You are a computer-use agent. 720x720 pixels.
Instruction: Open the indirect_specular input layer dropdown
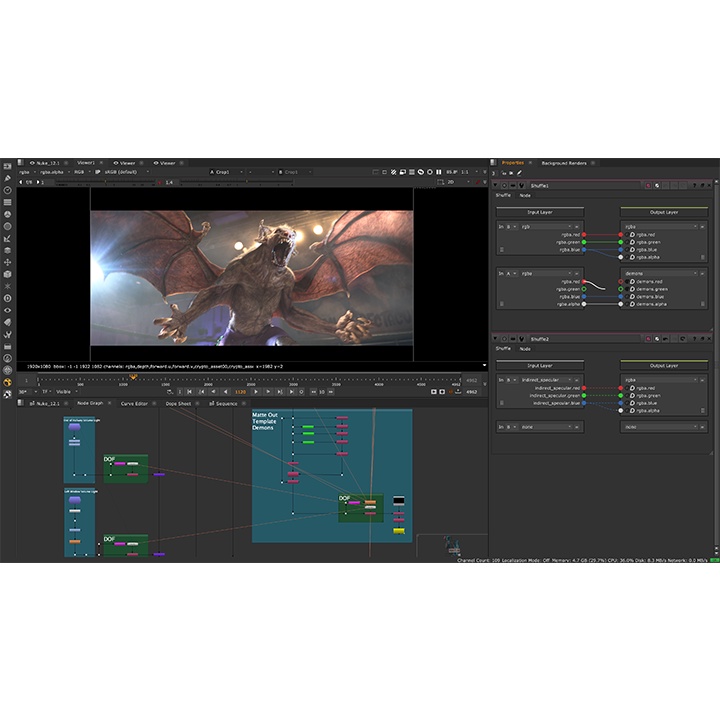coord(540,380)
